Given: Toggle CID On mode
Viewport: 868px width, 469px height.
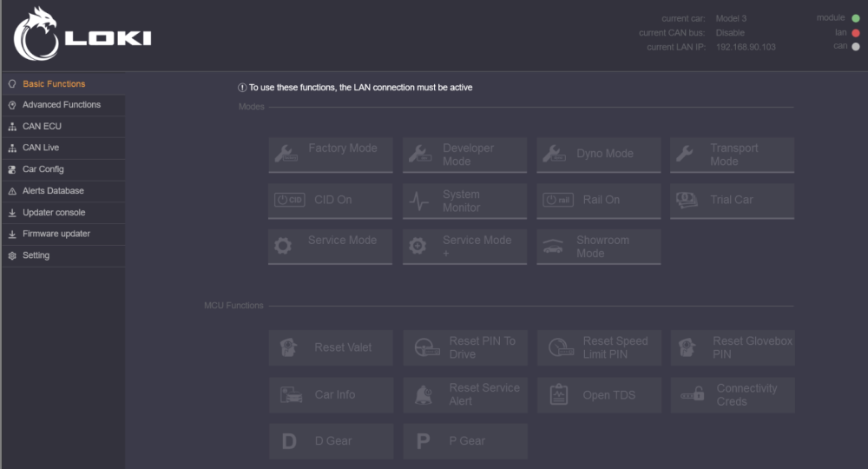Looking at the screenshot, I should coord(330,201).
